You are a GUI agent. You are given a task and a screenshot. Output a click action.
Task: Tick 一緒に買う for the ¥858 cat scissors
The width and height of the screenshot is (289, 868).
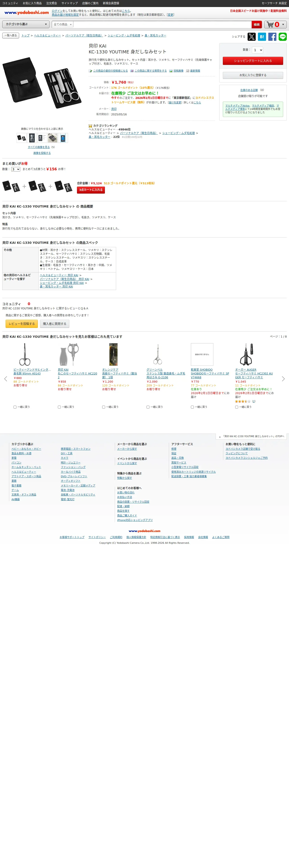pos(59,407)
